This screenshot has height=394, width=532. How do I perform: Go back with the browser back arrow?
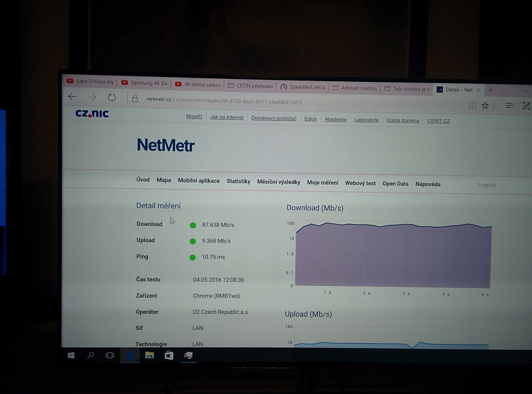point(72,97)
